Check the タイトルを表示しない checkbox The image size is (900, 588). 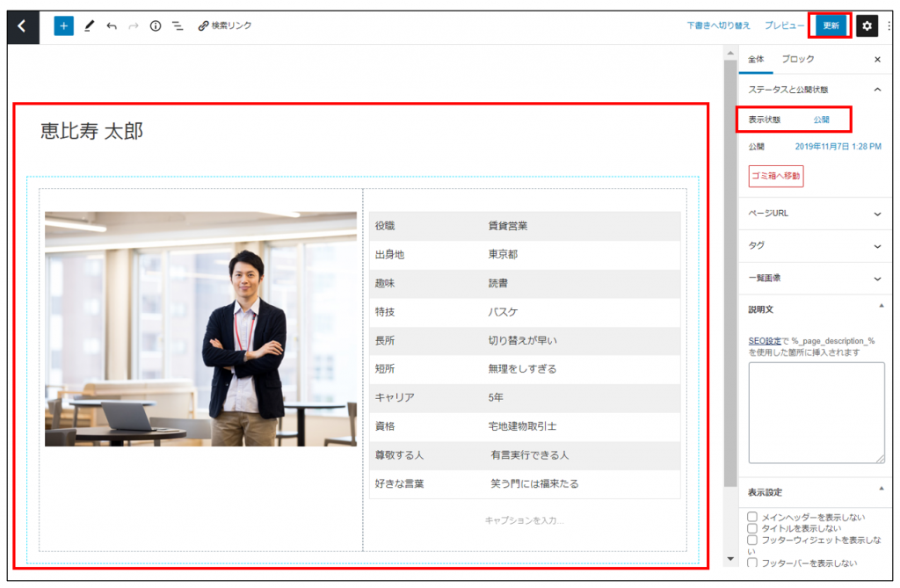[x=752, y=528]
